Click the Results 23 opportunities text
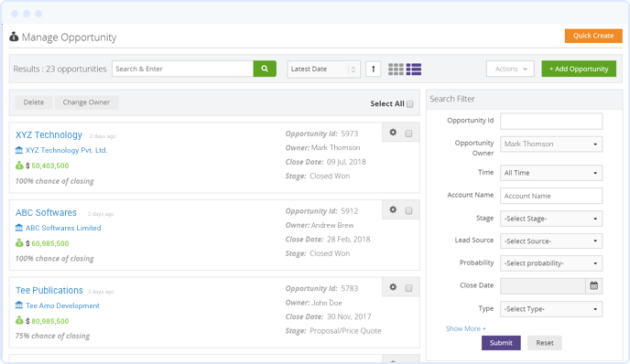630x364 pixels. (x=60, y=69)
